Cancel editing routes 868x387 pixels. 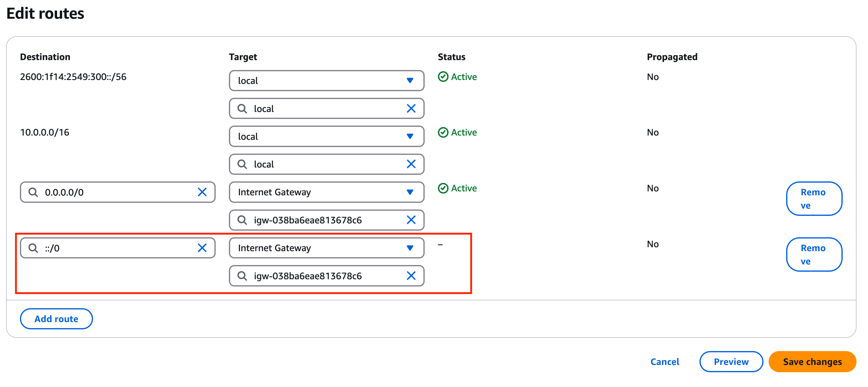click(x=664, y=362)
